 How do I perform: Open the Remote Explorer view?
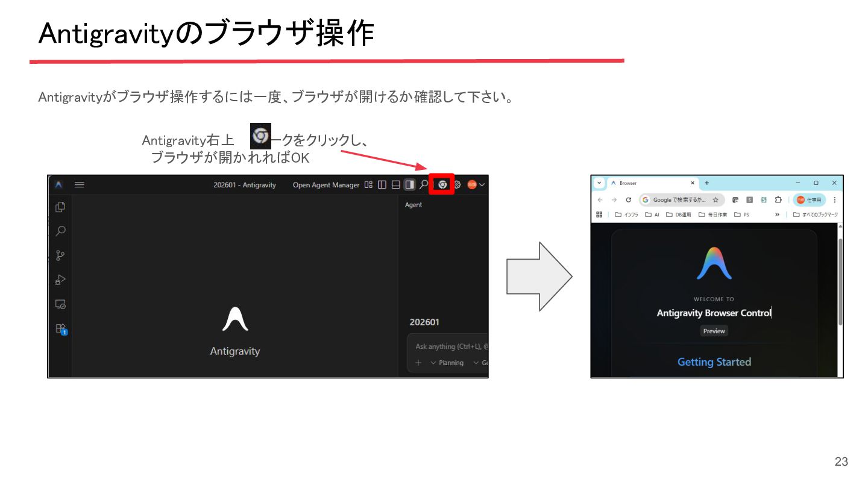[x=60, y=304]
